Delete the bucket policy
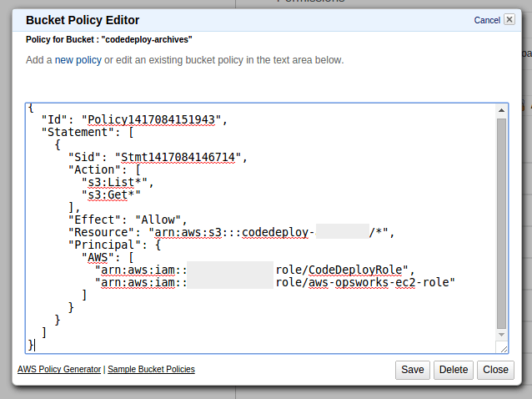This screenshot has width=532, height=399. coord(454,370)
